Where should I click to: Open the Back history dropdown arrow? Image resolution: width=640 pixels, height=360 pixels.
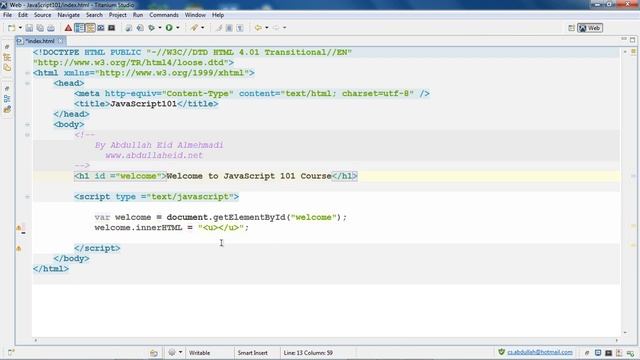(267, 28)
